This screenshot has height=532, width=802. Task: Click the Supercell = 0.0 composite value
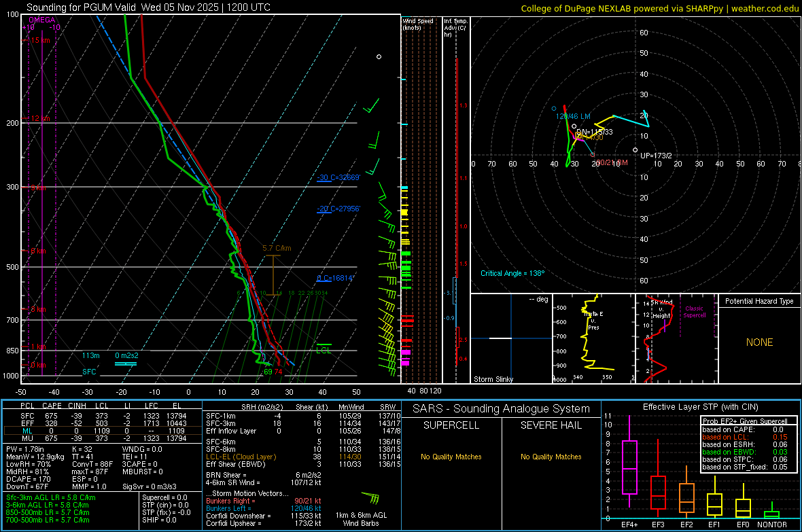[164, 498]
